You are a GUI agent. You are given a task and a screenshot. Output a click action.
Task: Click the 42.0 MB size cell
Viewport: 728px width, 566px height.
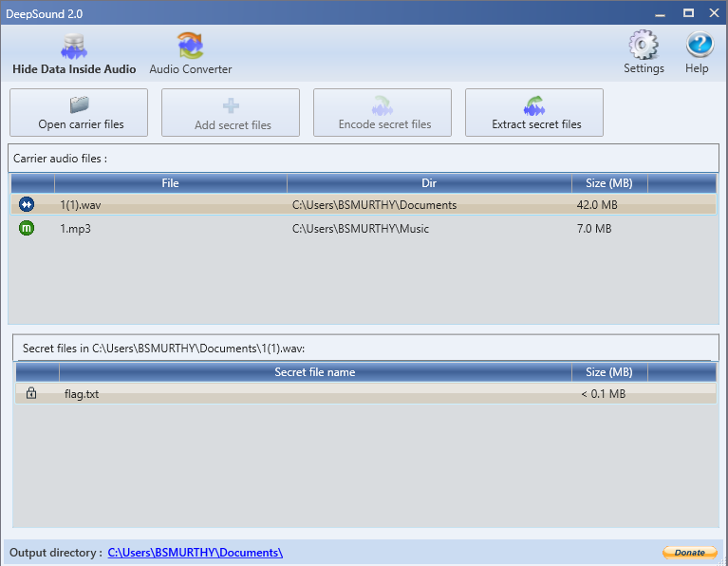pyautogui.click(x=597, y=205)
